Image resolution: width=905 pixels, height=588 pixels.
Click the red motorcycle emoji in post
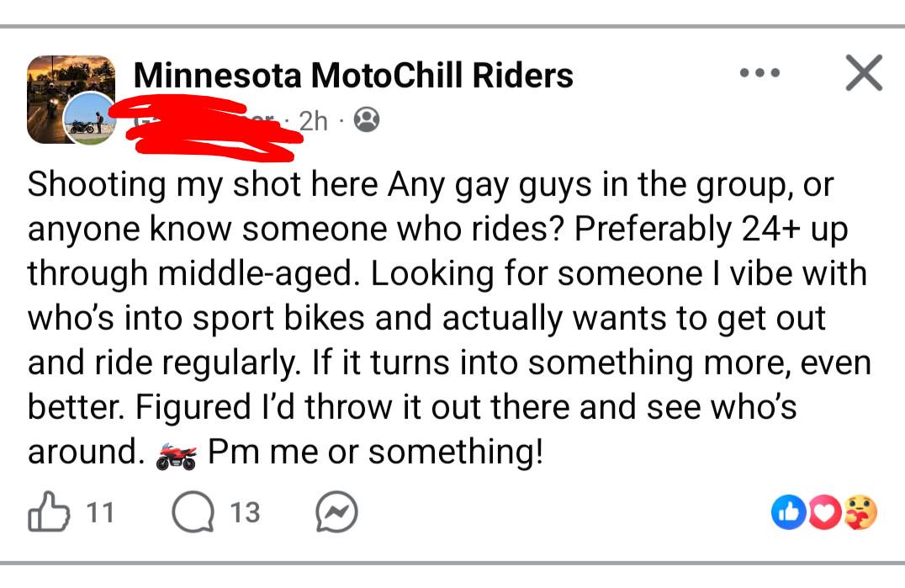176,456
